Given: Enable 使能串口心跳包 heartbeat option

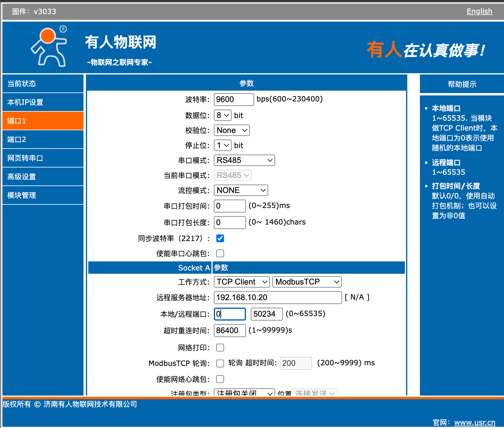Looking at the screenshot, I should [220, 253].
